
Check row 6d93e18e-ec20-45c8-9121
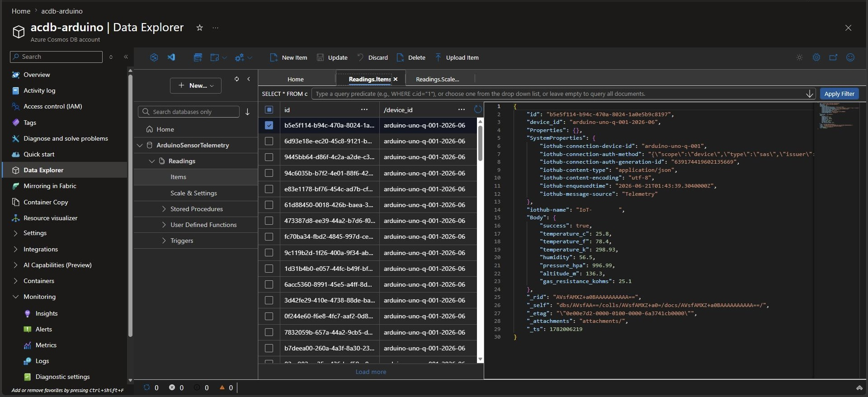point(269,141)
